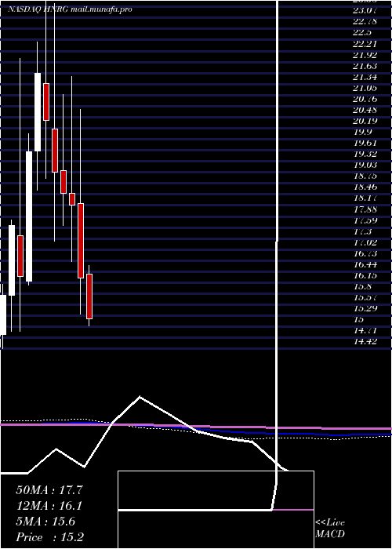Click the 22.21 price axis label

pos(365,44)
